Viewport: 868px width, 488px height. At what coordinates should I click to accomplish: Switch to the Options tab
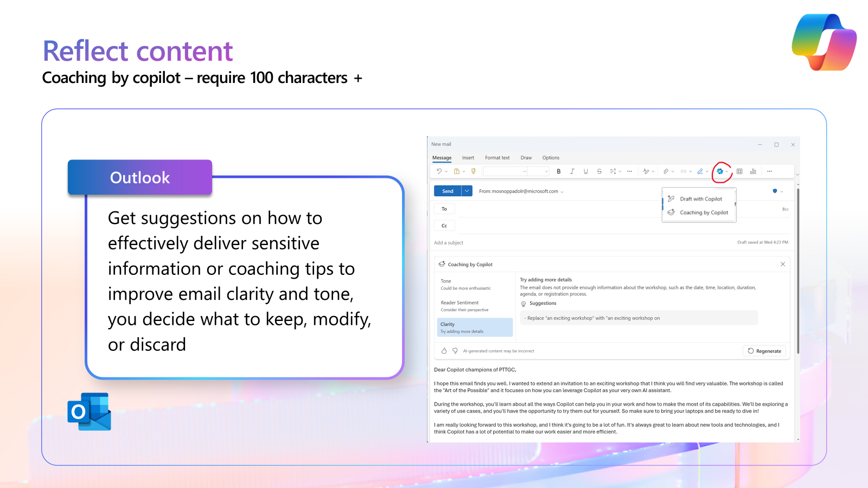(551, 158)
